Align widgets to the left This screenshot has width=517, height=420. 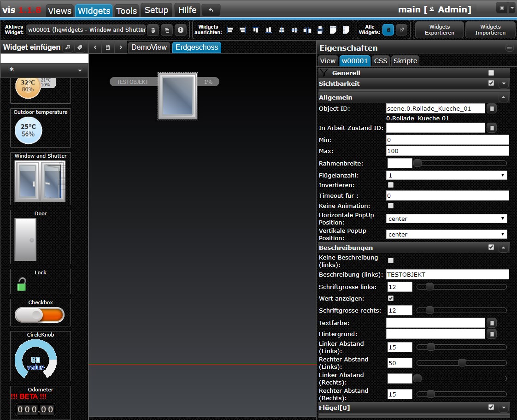point(230,30)
